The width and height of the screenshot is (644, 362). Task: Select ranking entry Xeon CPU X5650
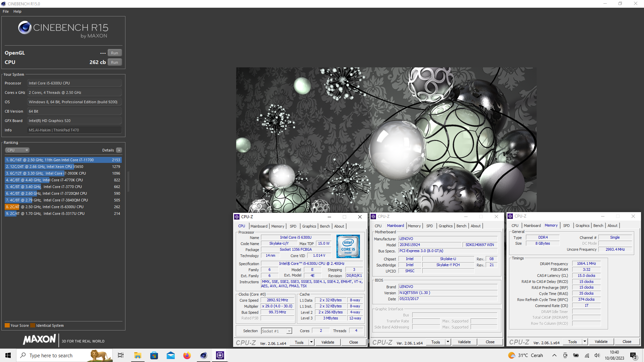coord(63,167)
